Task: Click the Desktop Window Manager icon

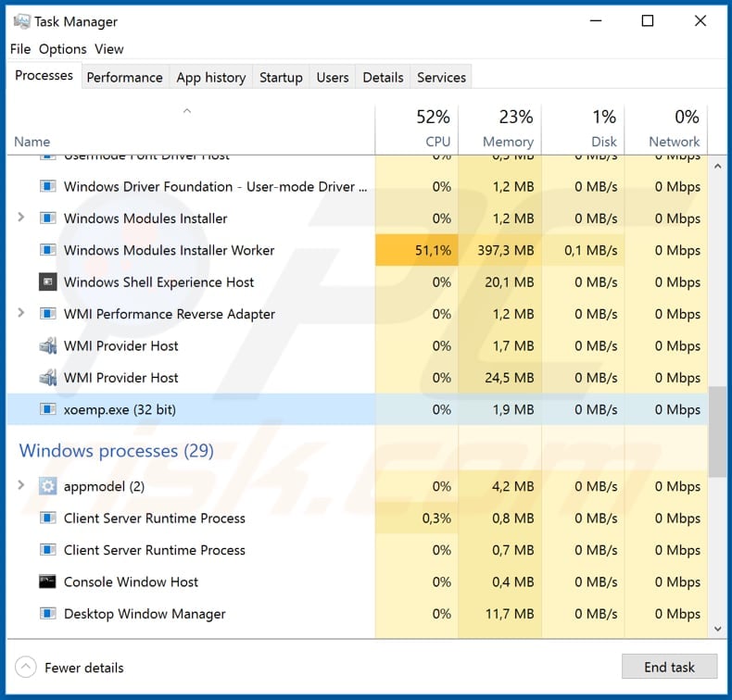Action: (47, 613)
